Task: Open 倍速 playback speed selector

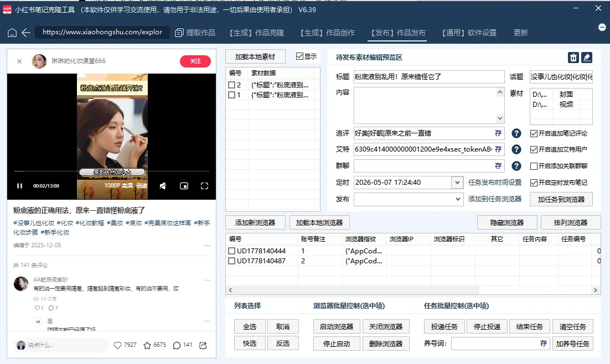Action: [x=142, y=186]
